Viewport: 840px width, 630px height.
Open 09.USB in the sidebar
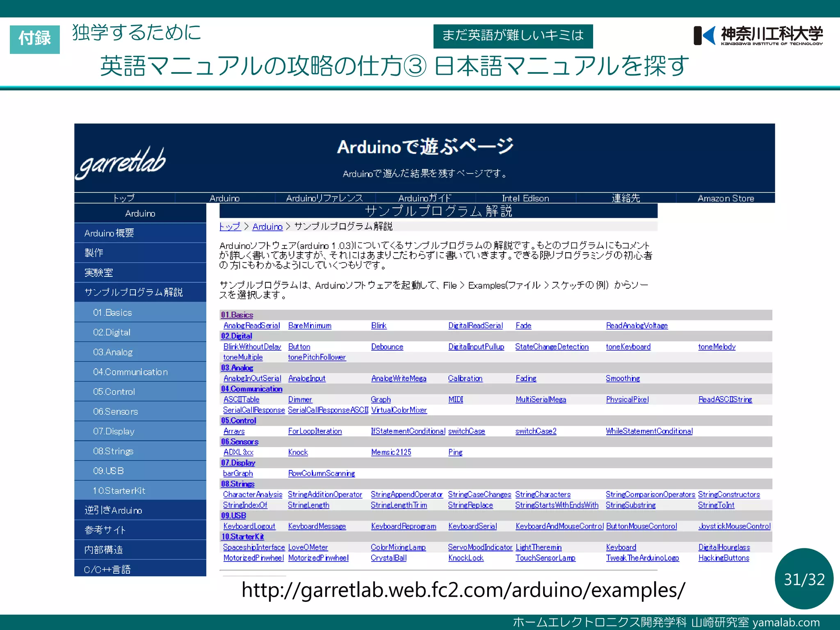[x=140, y=471]
